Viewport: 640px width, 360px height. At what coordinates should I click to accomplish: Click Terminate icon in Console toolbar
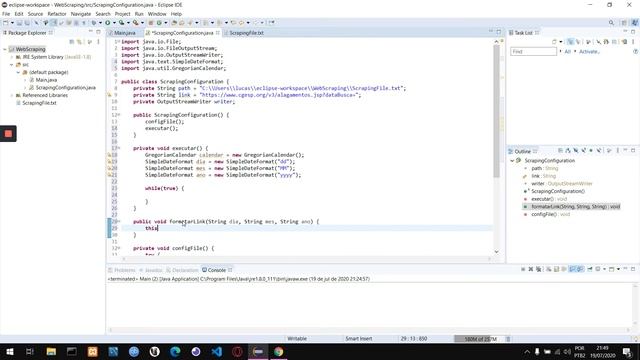pyautogui.click(x=523, y=269)
